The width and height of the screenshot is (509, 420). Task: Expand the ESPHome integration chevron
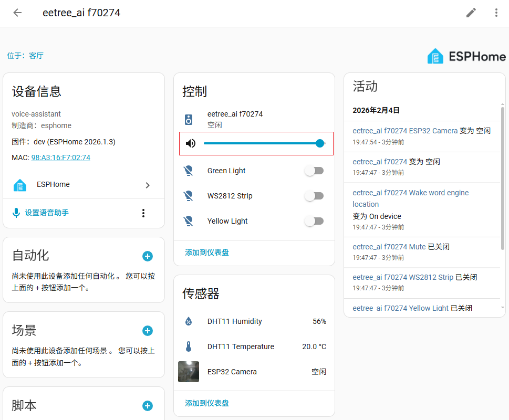point(148,185)
